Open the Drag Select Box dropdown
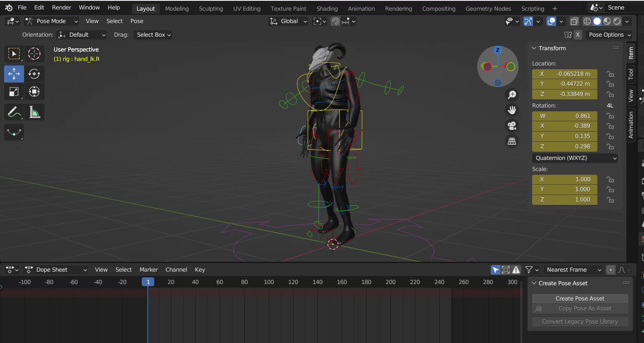 pyautogui.click(x=153, y=35)
